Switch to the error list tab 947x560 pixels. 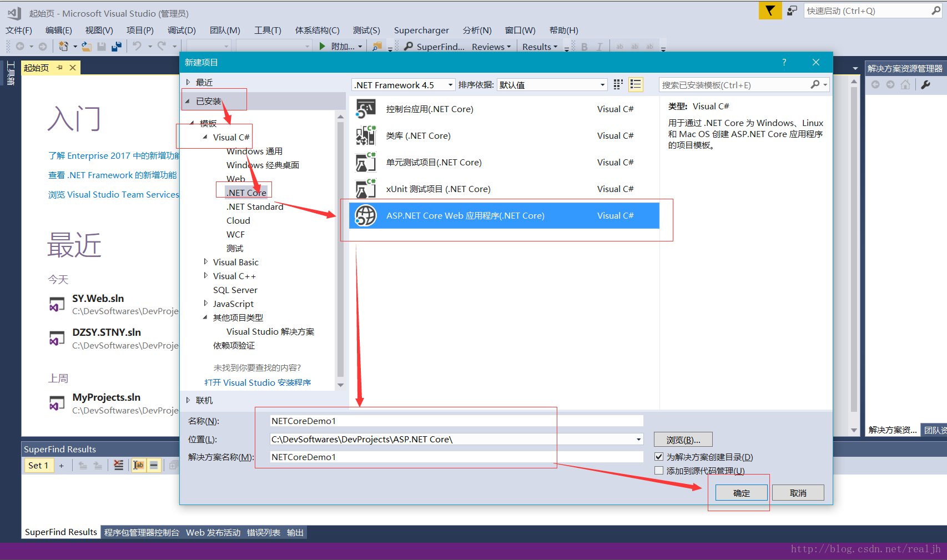[x=264, y=532]
